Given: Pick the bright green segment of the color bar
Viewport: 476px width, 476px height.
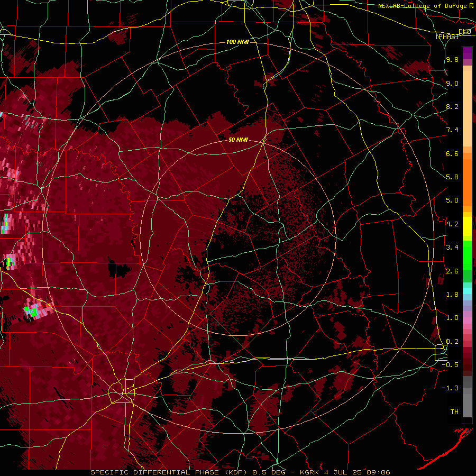Looking at the screenshot, I should coord(467,255).
